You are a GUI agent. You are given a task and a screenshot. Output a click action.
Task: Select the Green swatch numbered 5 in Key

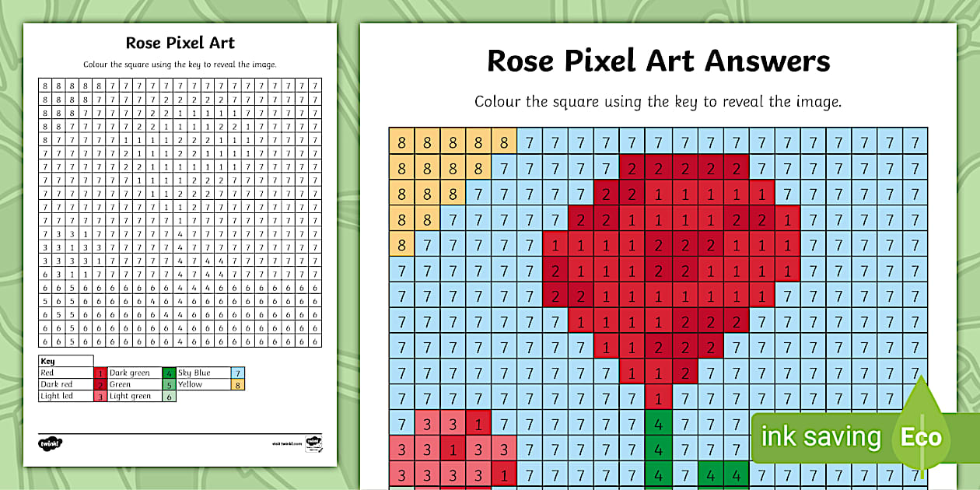point(169,384)
